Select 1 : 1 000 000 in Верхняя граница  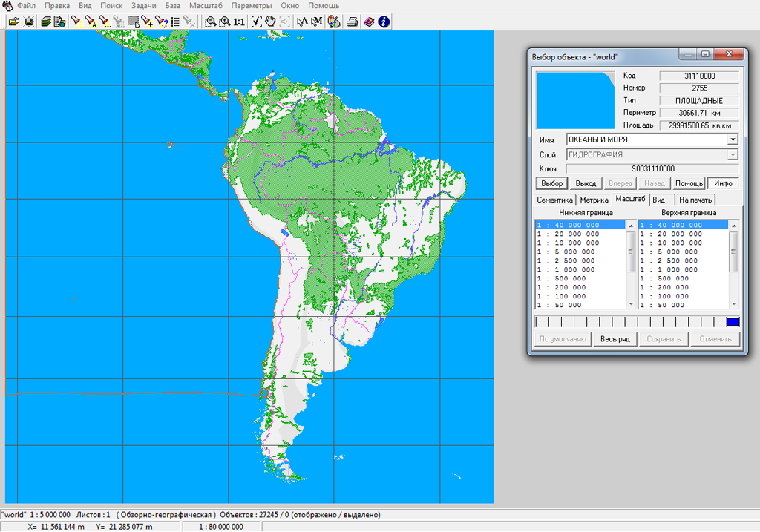pyautogui.click(x=683, y=269)
